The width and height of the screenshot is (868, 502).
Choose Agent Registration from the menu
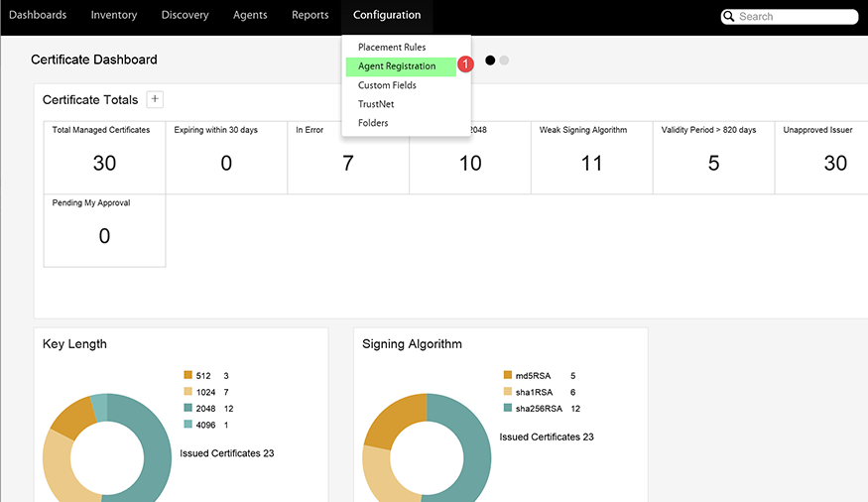(x=397, y=66)
